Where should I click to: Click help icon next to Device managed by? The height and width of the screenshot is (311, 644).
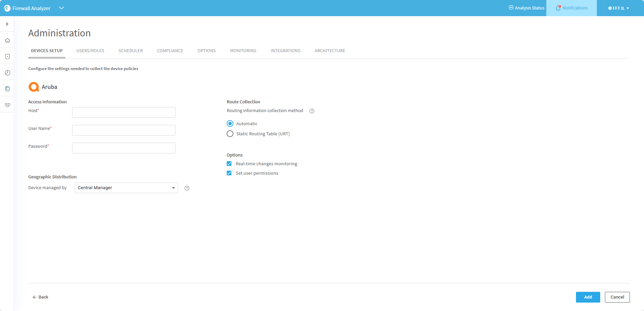point(187,188)
